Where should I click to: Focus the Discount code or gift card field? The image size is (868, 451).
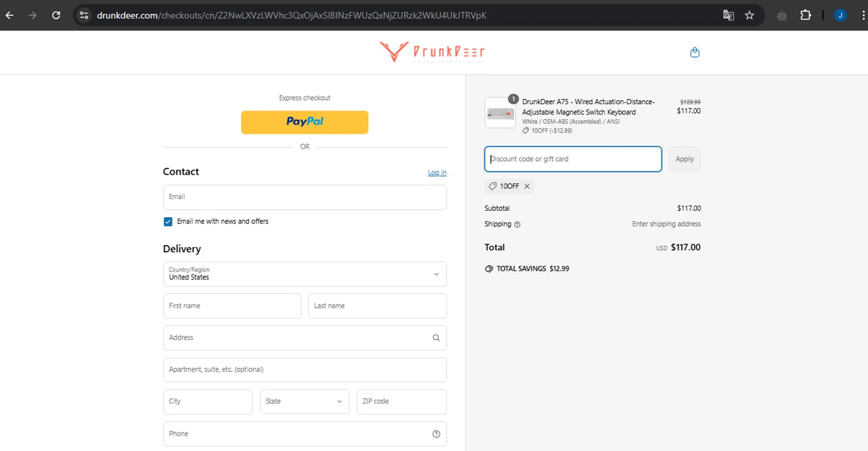pos(573,159)
